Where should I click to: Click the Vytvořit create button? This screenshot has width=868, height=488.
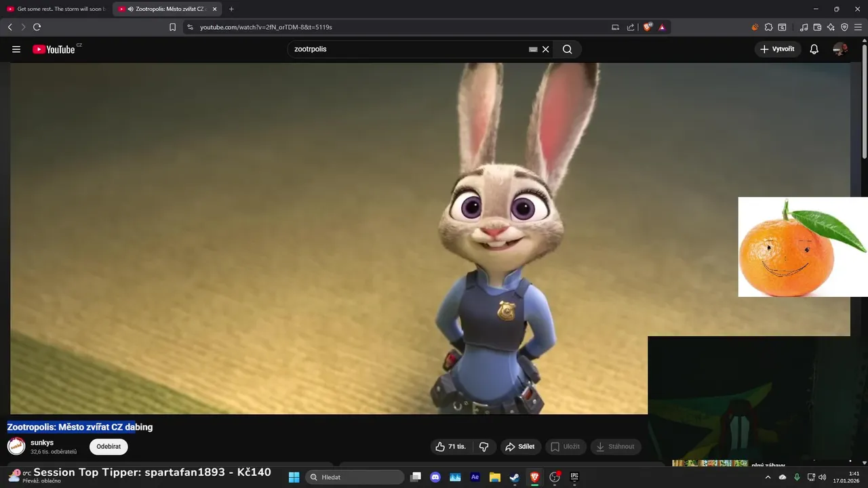tap(777, 49)
